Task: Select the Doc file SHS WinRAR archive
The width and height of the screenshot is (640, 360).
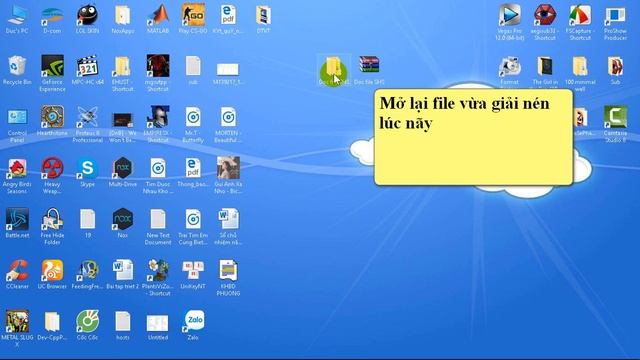Action: coord(369,70)
